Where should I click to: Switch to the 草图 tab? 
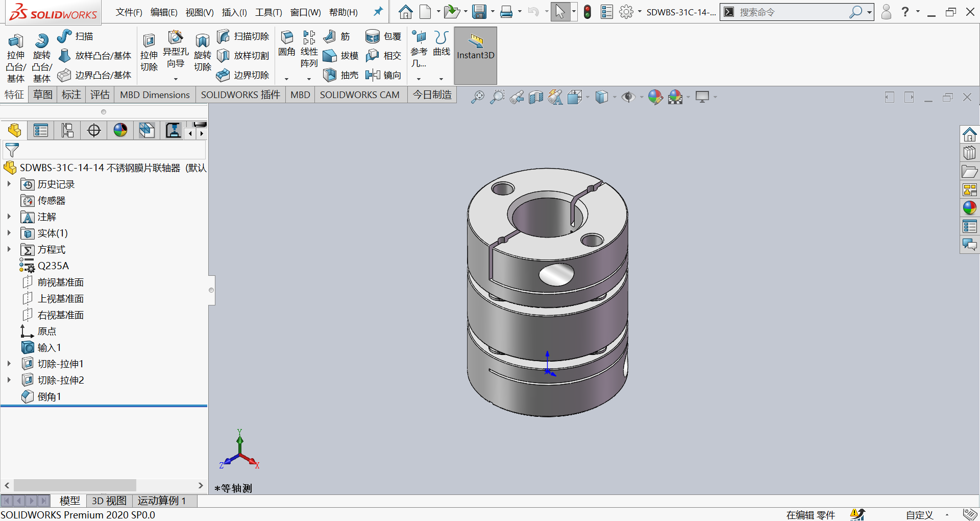(43, 94)
